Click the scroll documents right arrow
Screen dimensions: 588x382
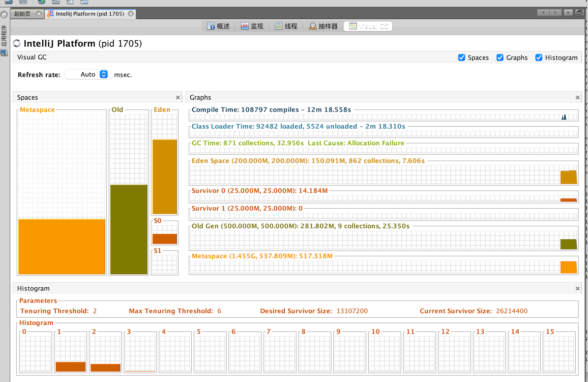point(556,13)
